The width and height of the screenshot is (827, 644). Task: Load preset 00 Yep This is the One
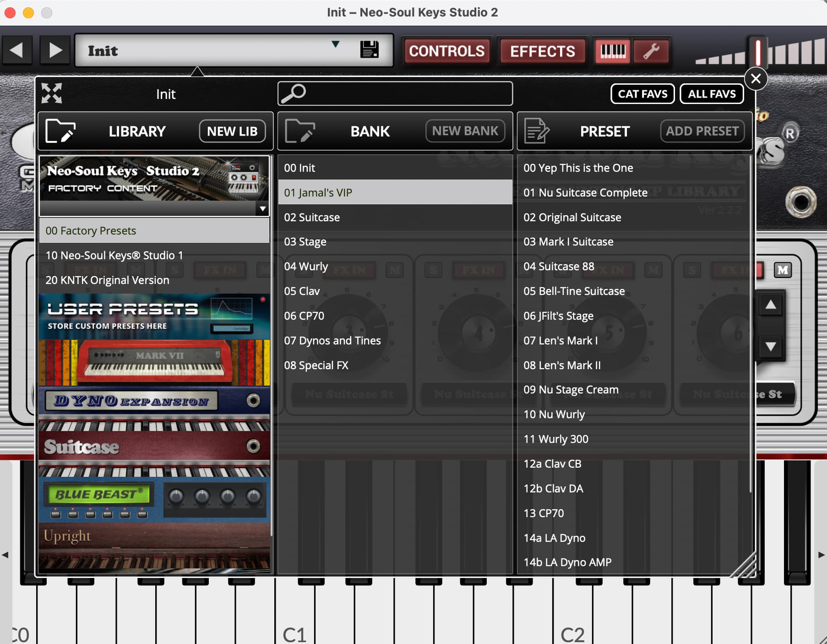tap(634, 168)
